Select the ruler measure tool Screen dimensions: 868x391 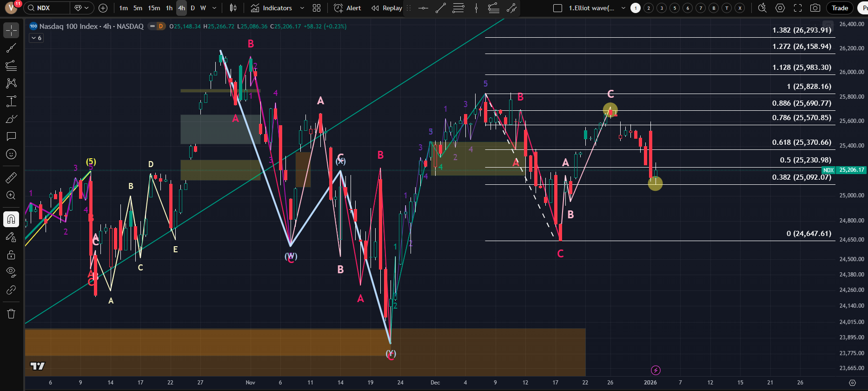click(x=11, y=178)
